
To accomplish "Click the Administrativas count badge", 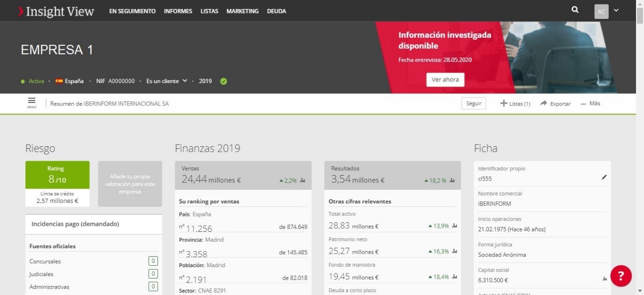I will click(x=154, y=287).
